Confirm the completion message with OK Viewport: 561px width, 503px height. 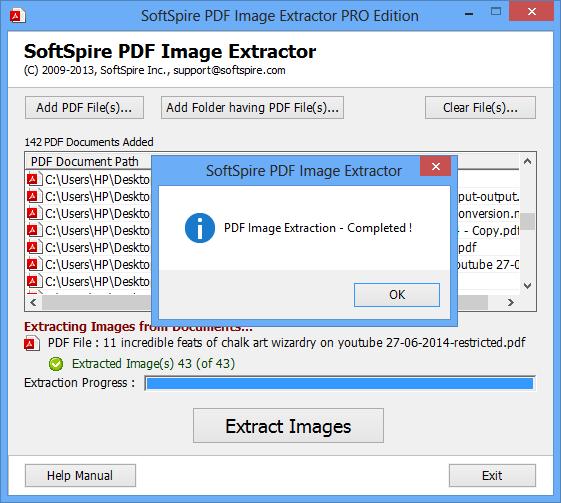point(397,295)
